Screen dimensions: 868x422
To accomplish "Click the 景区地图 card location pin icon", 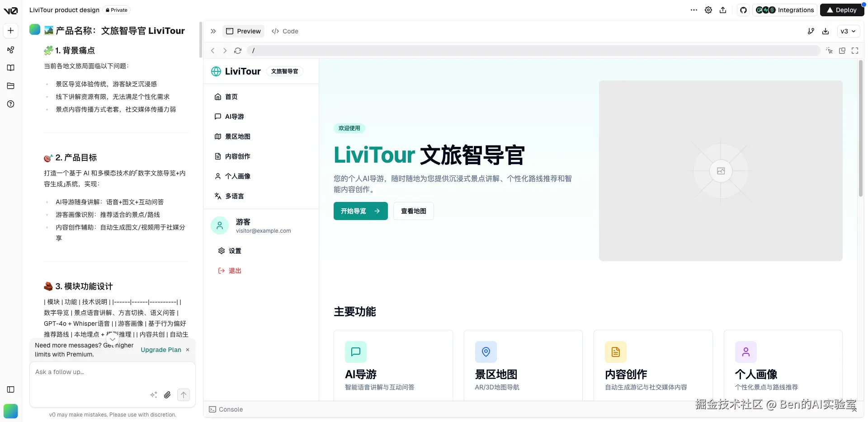I will coord(486,352).
